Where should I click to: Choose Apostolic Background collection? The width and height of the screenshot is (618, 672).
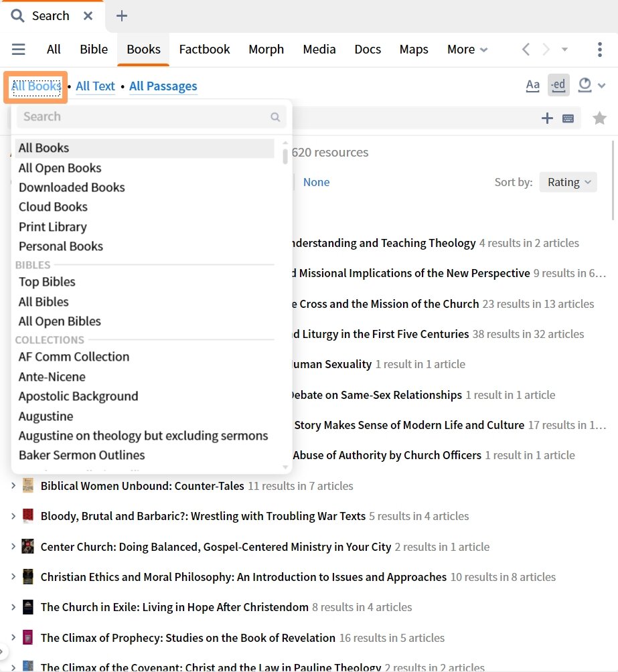tap(78, 396)
